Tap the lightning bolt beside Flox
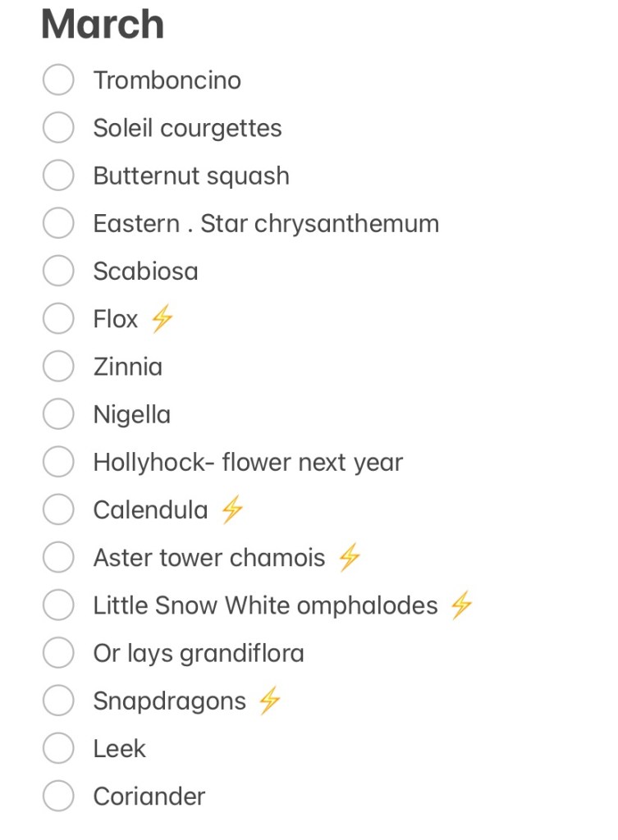The width and height of the screenshot is (618, 840). click(162, 319)
